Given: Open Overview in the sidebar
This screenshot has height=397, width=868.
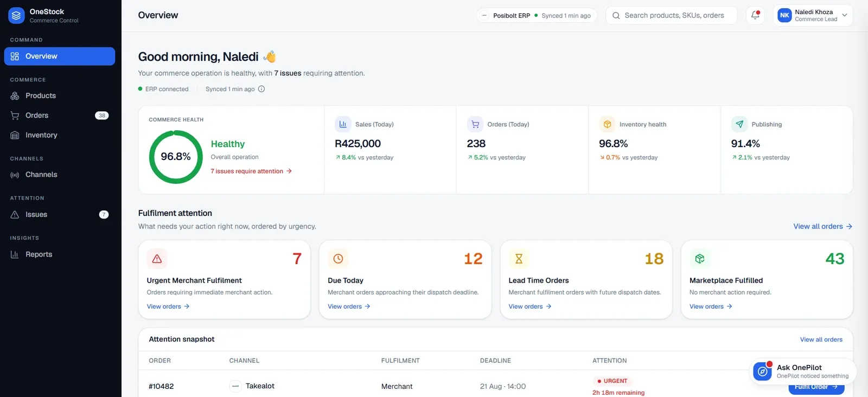Looking at the screenshot, I should pos(60,56).
